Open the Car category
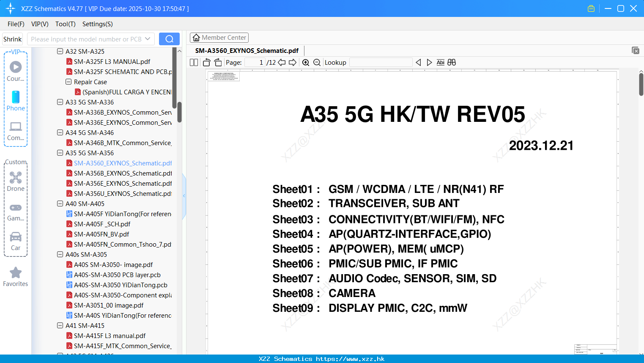 (x=16, y=241)
